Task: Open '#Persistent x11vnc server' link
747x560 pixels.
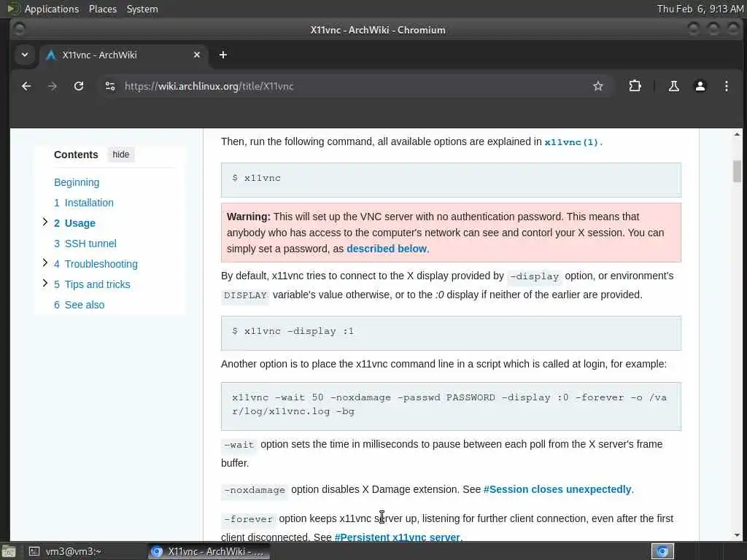Action: [398, 537]
